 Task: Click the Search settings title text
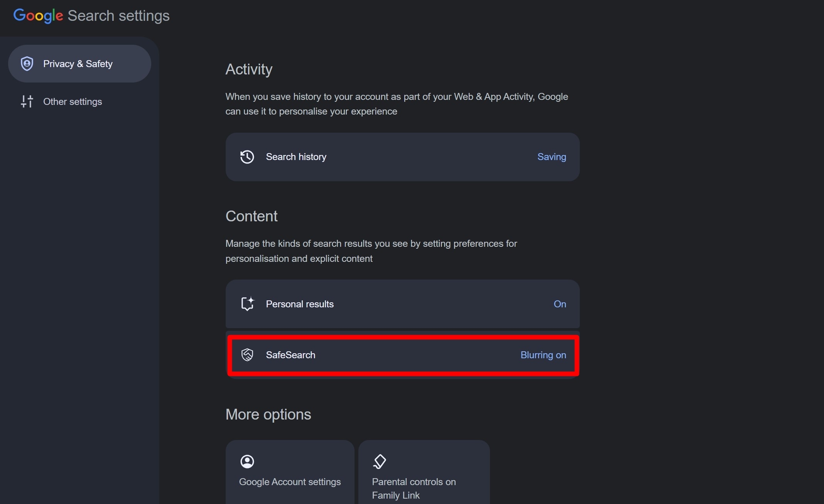(x=118, y=16)
